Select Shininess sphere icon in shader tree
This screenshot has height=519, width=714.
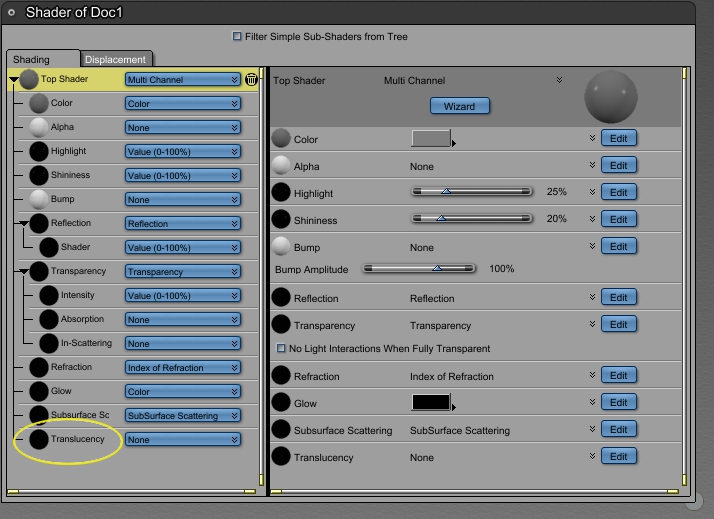tap(39, 175)
